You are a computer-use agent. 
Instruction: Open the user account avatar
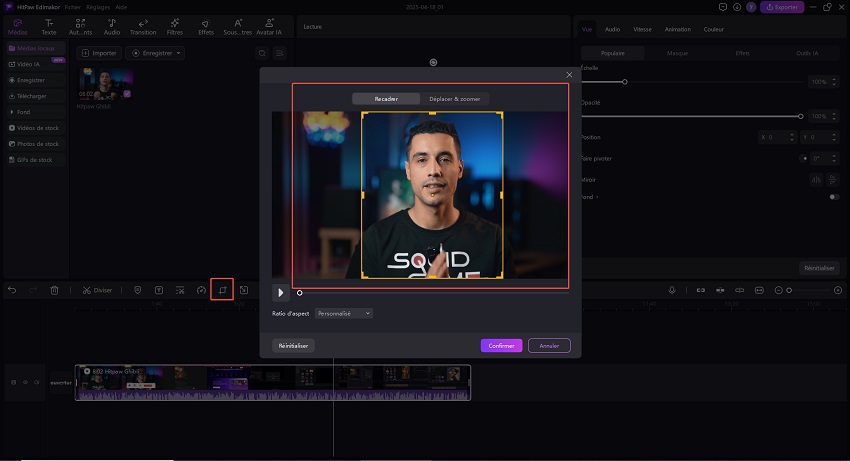click(x=751, y=7)
